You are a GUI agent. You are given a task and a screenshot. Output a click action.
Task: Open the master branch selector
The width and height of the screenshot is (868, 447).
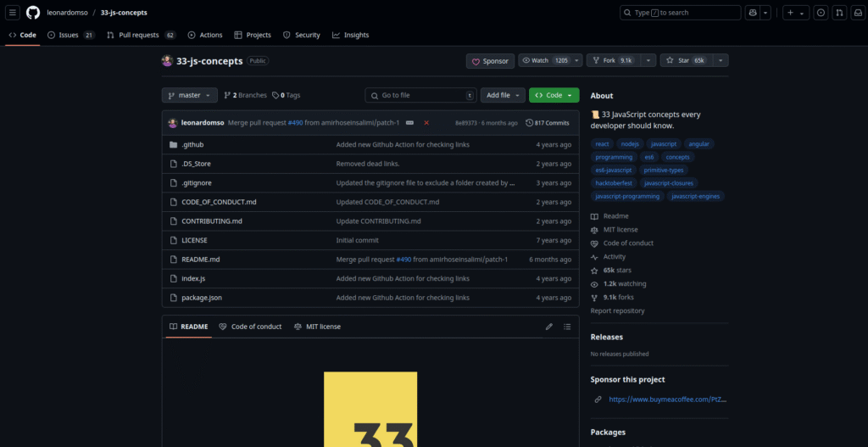point(189,95)
